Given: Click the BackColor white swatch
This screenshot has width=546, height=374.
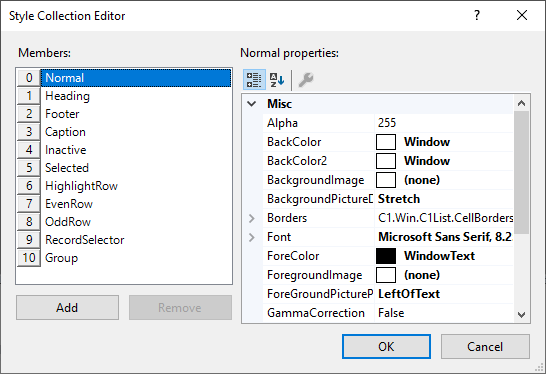Looking at the screenshot, I should pos(386,142).
